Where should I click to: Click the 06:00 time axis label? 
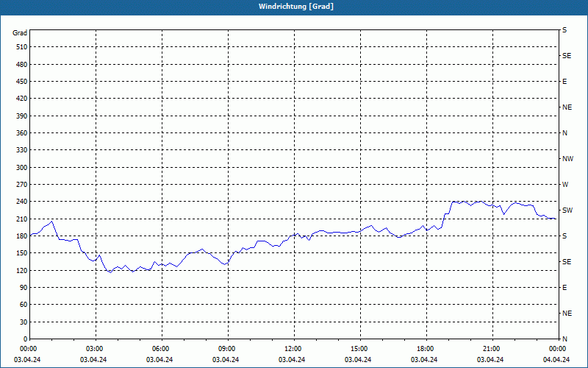pyautogui.click(x=160, y=349)
